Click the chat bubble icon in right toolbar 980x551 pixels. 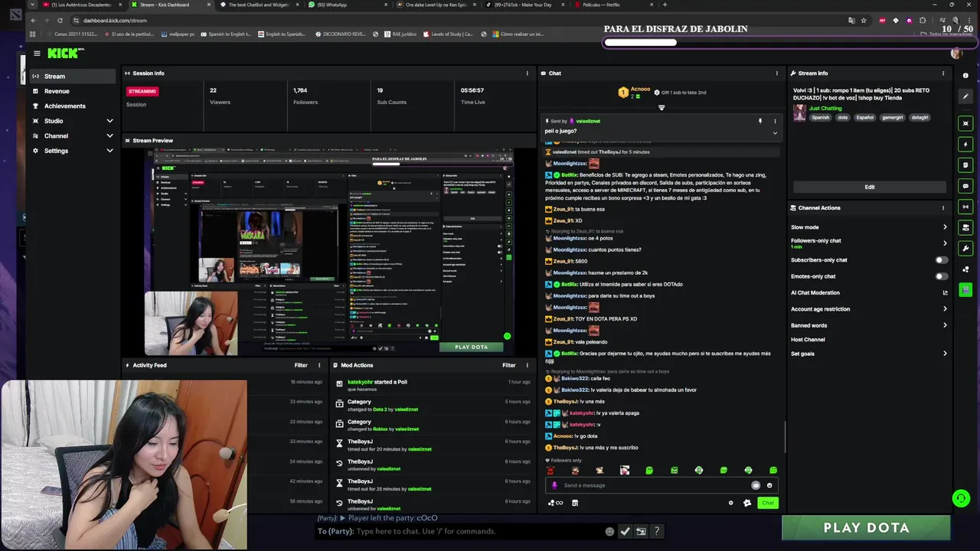point(965,186)
